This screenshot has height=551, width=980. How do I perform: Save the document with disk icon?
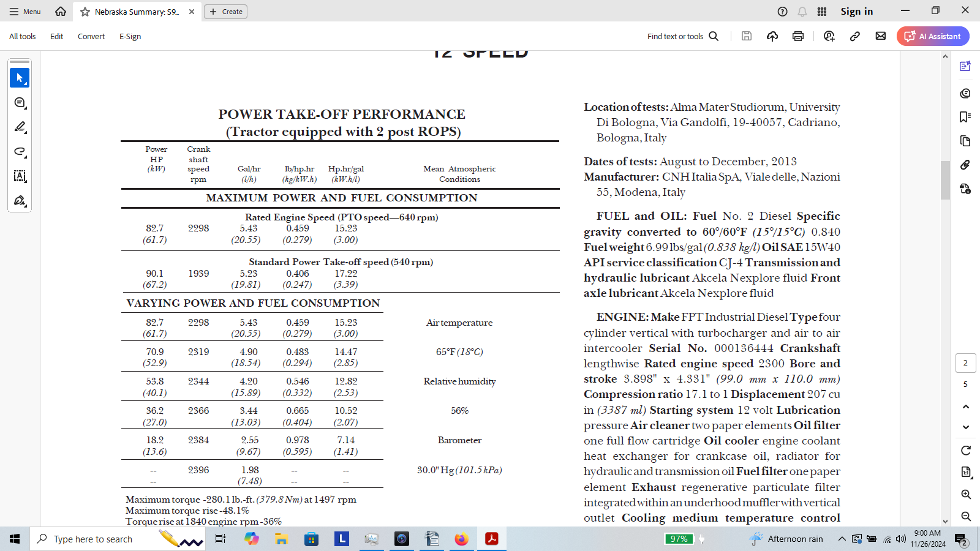747,36
